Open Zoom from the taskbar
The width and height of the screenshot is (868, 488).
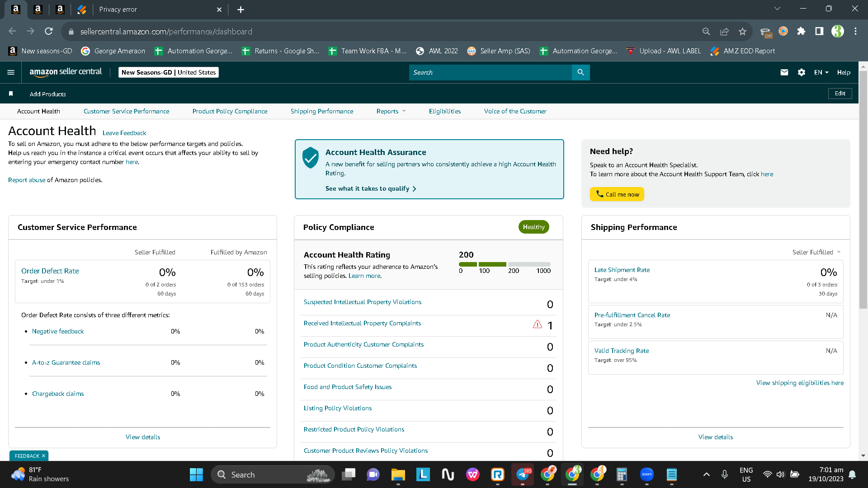647,474
